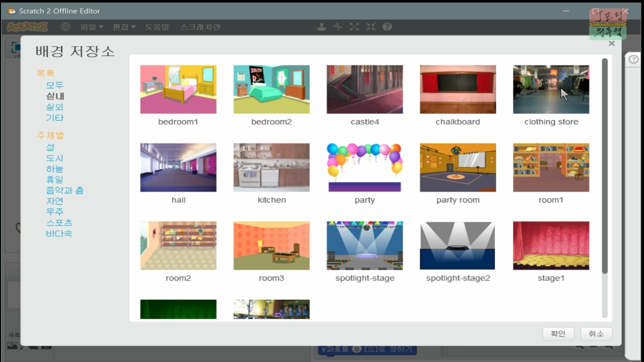
Task: Open the 파일 dropdown menu
Action: [92, 27]
